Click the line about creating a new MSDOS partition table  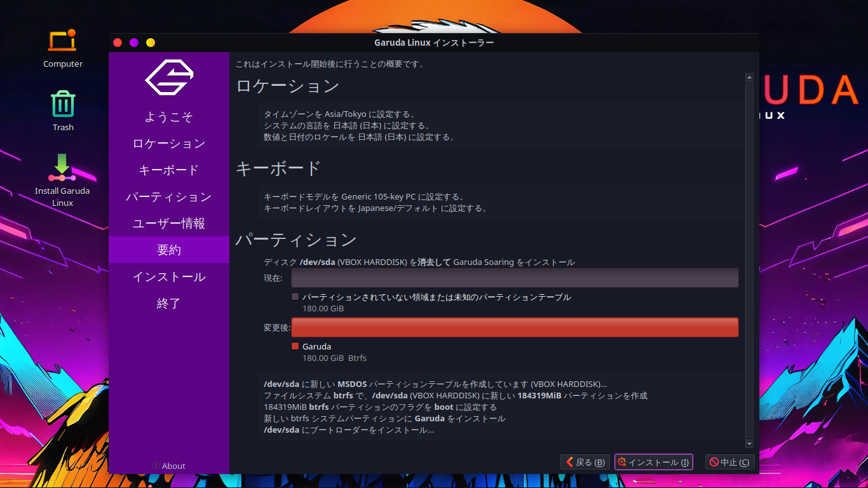[x=435, y=384]
